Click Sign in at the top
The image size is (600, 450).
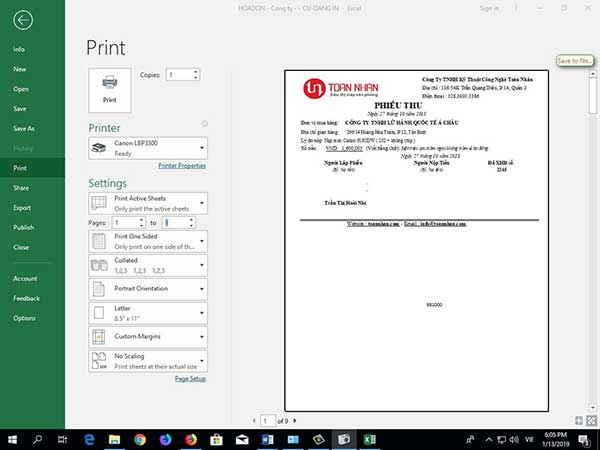pyautogui.click(x=489, y=8)
